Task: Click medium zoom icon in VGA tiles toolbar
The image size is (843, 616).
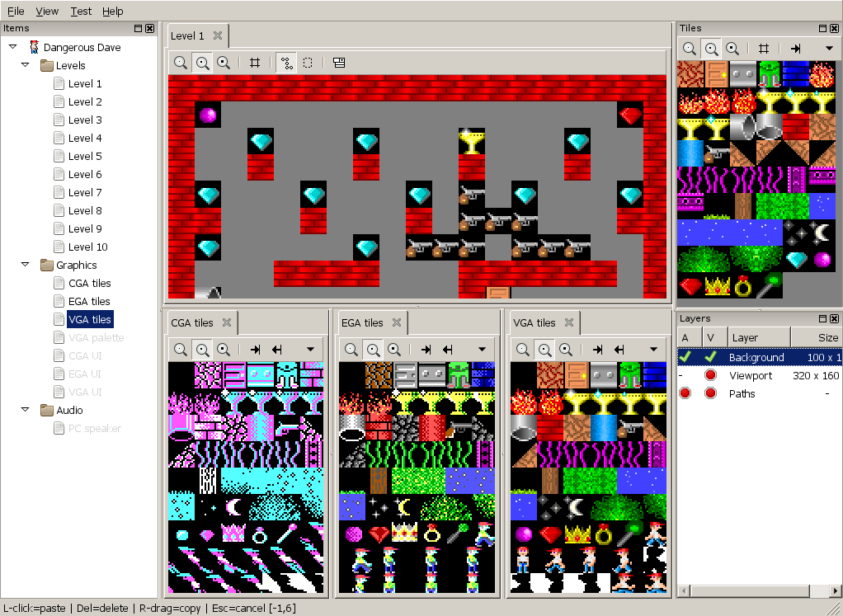Action: (544, 350)
